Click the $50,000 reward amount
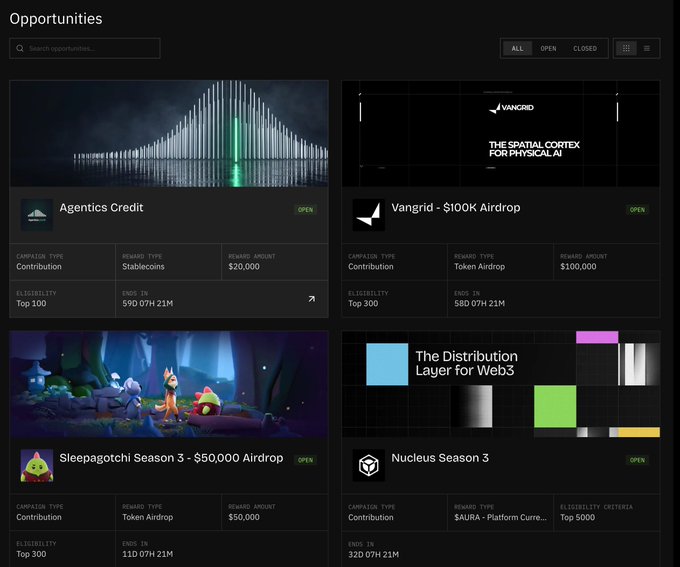 pos(244,517)
